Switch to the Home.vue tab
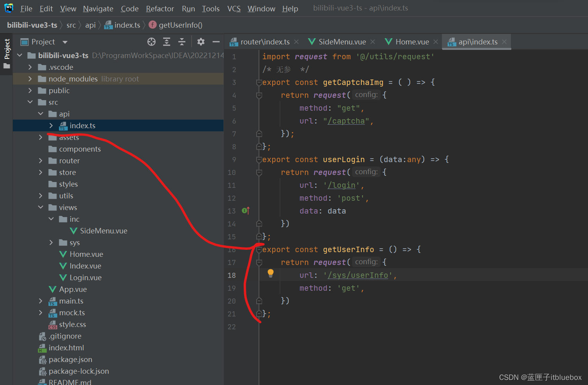This screenshot has width=588, height=385. tap(412, 42)
